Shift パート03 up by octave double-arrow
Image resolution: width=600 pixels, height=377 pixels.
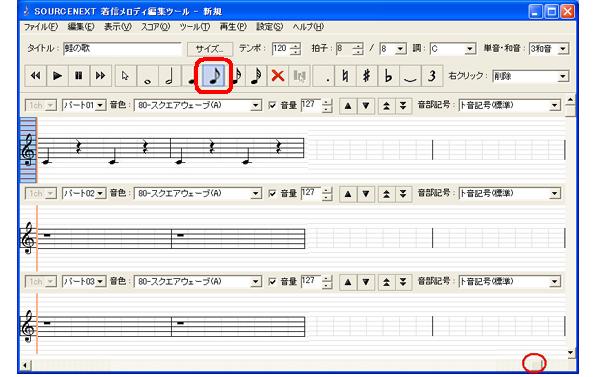[386, 282]
